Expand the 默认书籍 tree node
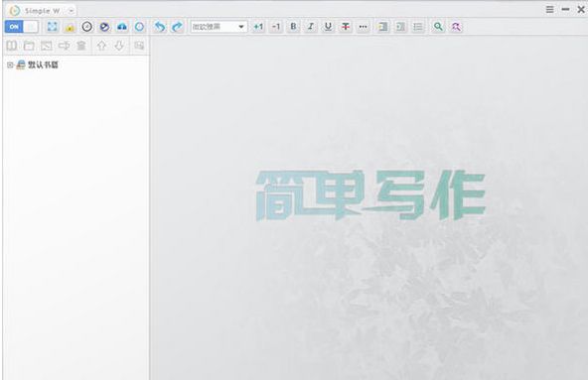 10,65
